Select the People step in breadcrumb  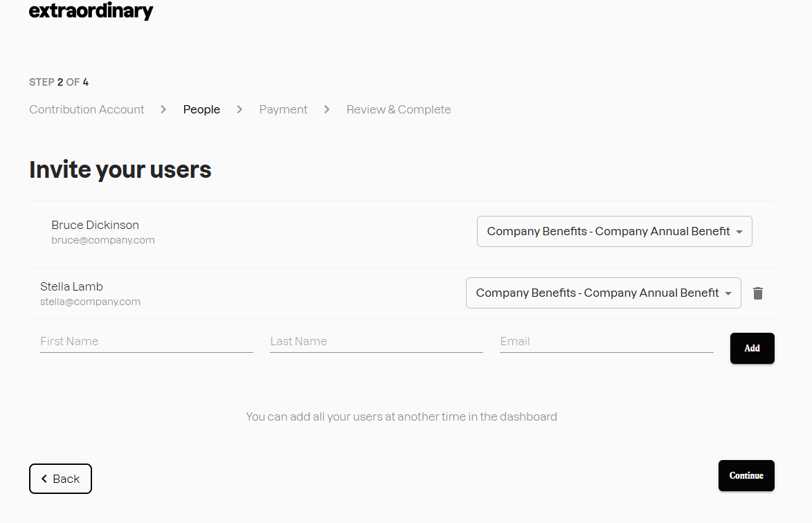click(201, 109)
